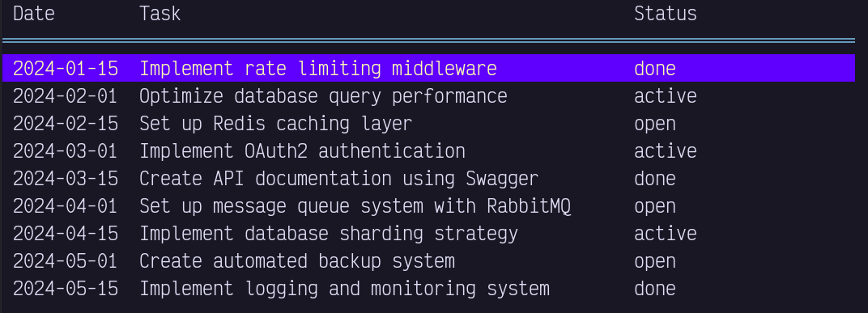The image size is (868, 313).
Task: Select Create automated backup system row
Action: 428,261
